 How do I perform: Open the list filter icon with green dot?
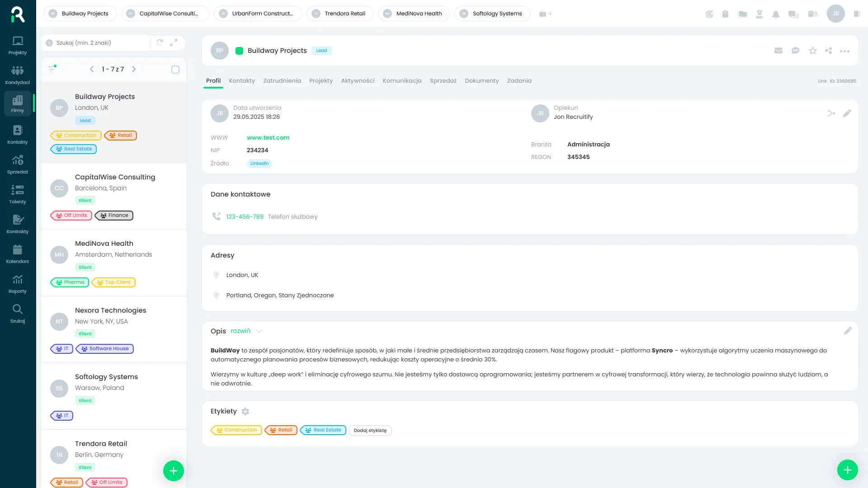52,69
